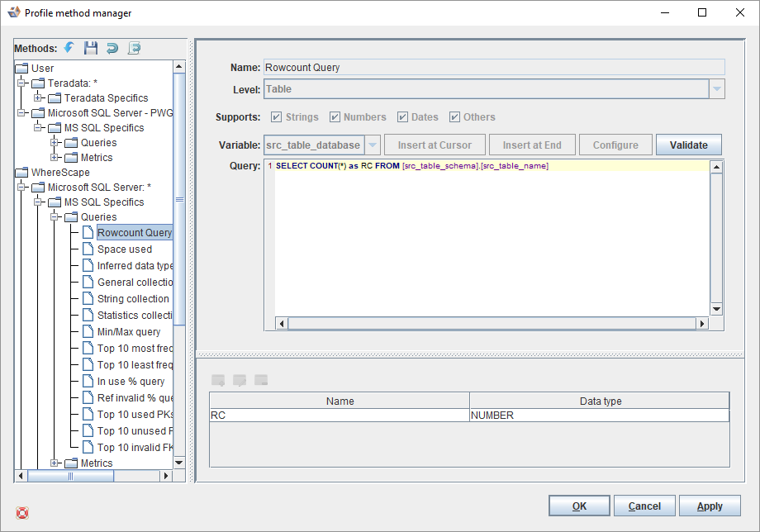The image size is (760, 532).
Task: Click the Min/Max query document icon
Action: [88, 331]
